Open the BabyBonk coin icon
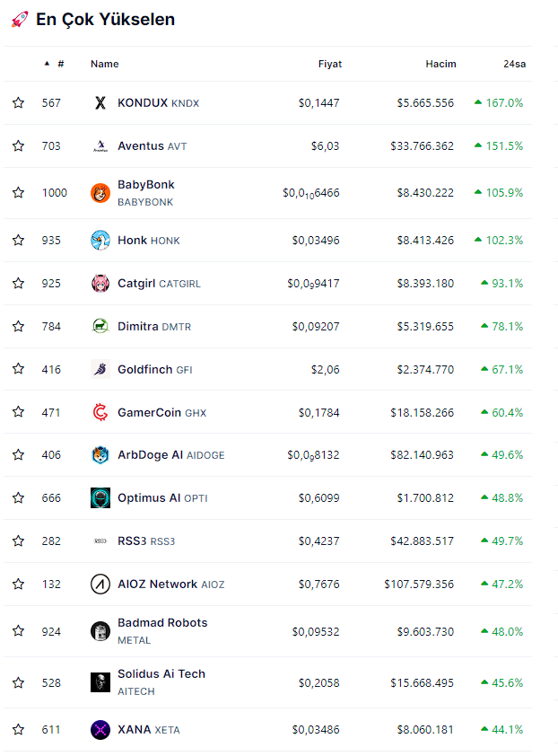This screenshot has width=558, height=756. coord(100,193)
